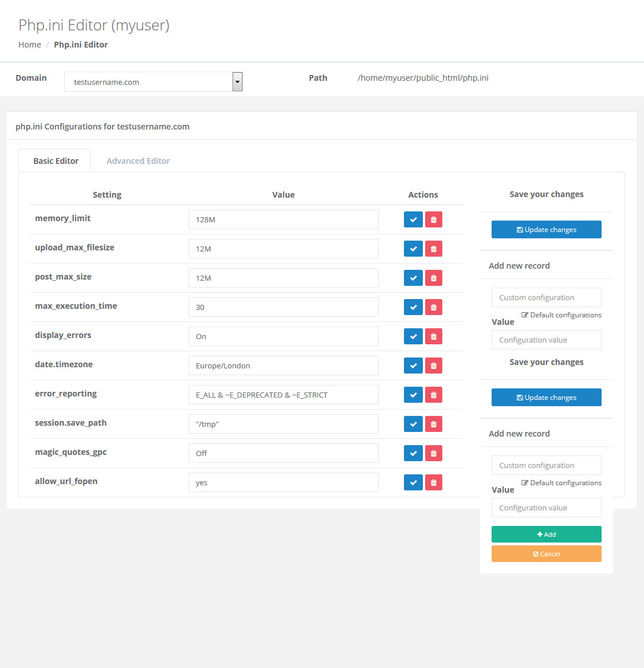Click the error_reporting setting label
The image size is (644, 668).
(65, 394)
